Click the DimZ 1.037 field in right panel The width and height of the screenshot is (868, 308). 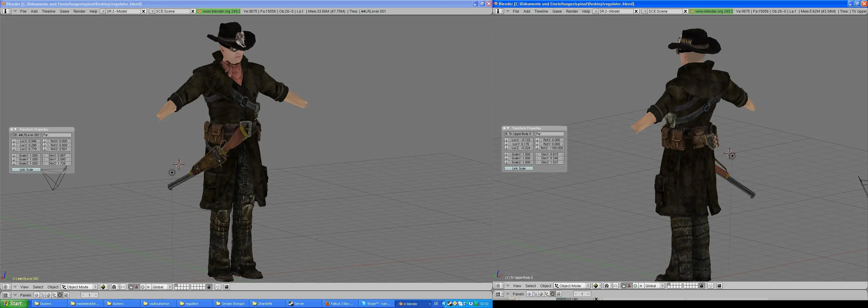(550, 163)
